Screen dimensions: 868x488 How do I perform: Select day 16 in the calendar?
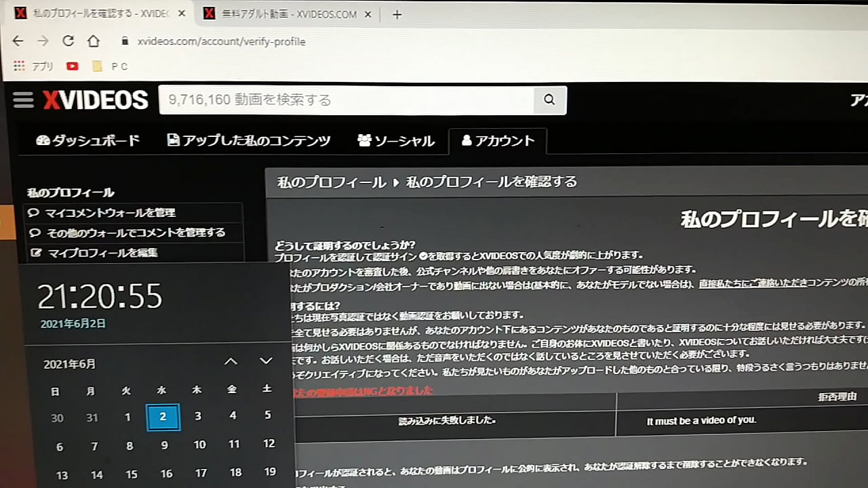click(x=166, y=474)
